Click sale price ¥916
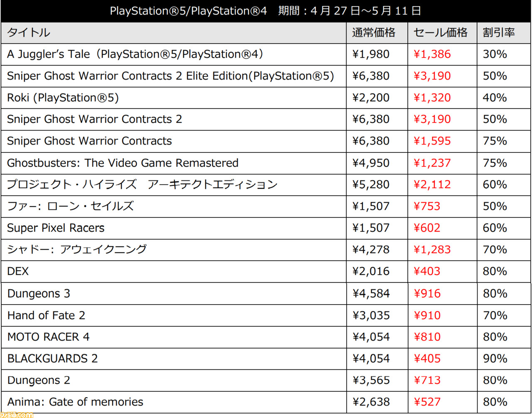 point(427,294)
